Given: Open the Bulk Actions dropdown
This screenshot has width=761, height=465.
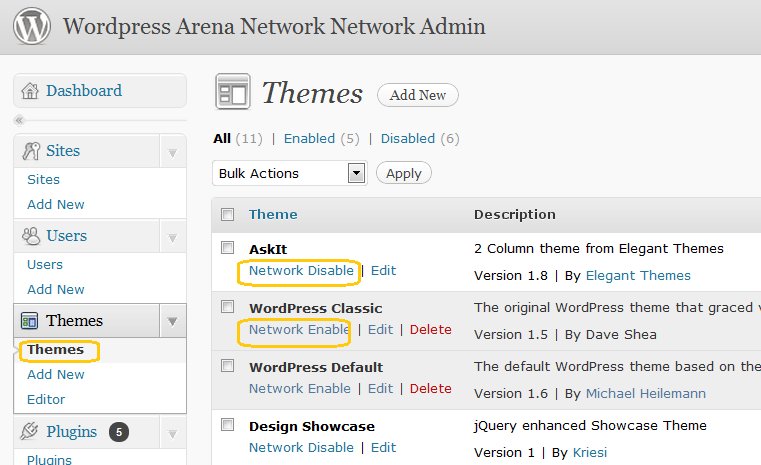Looking at the screenshot, I should click(x=289, y=173).
